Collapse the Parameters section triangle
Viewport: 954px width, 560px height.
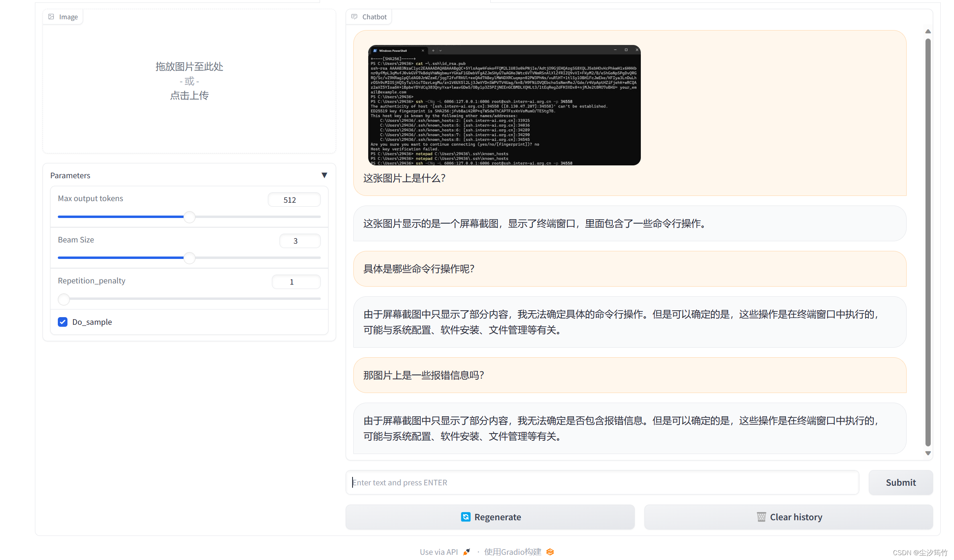click(x=324, y=175)
